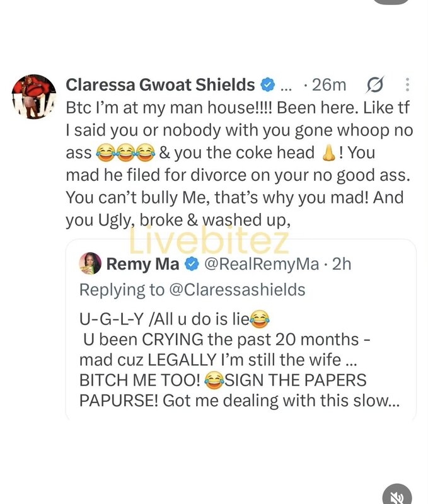Image resolution: width=428 pixels, height=504 pixels.
Task: Click the Grok slash-circle icon
Action: coord(375,85)
